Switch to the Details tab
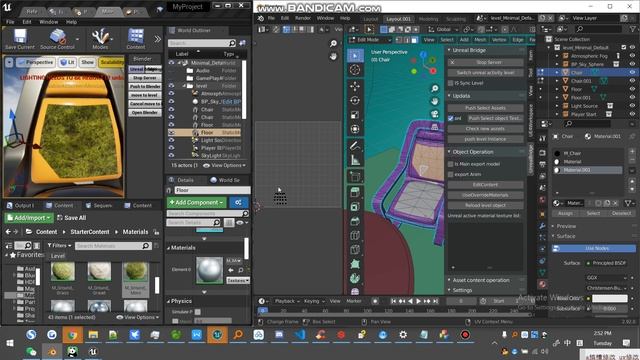 [181, 180]
